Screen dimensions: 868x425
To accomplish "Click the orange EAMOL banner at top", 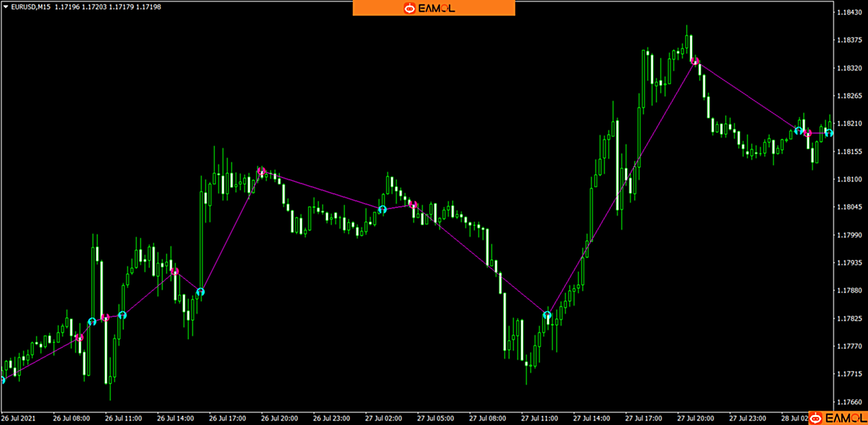I will click(433, 8).
